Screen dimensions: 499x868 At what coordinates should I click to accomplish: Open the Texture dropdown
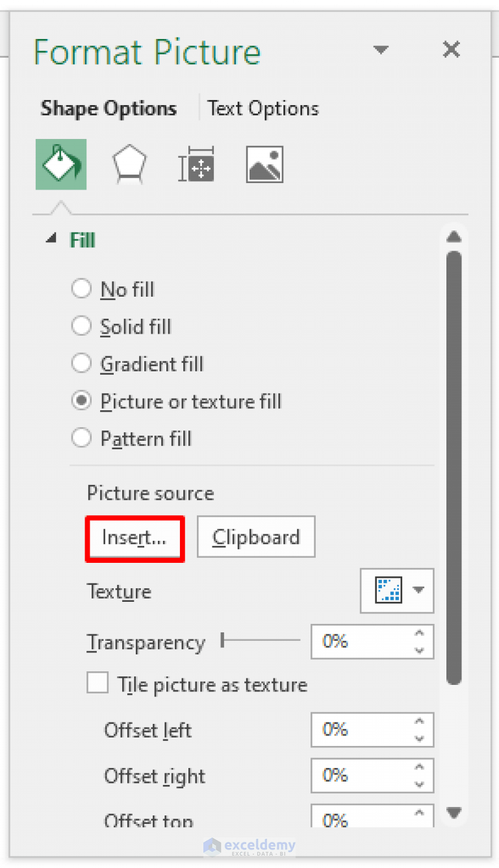418,591
